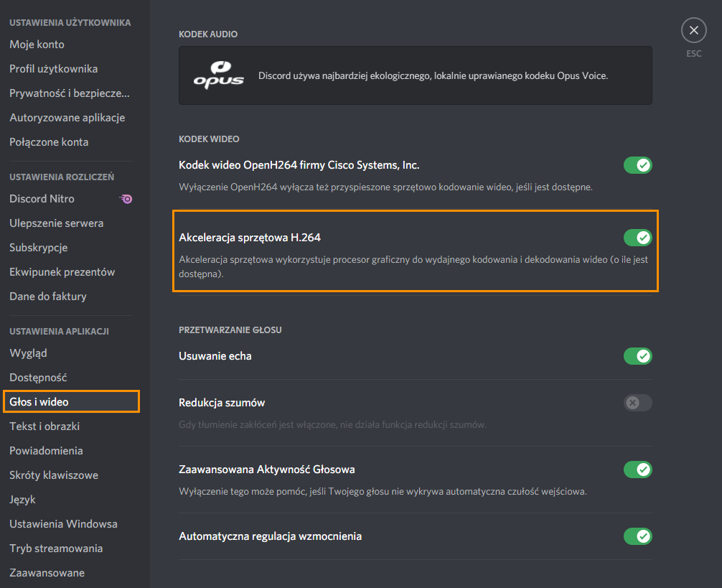Go to Powiadomienia settings
The image size is (722, 588).
[x=46, y=451]
